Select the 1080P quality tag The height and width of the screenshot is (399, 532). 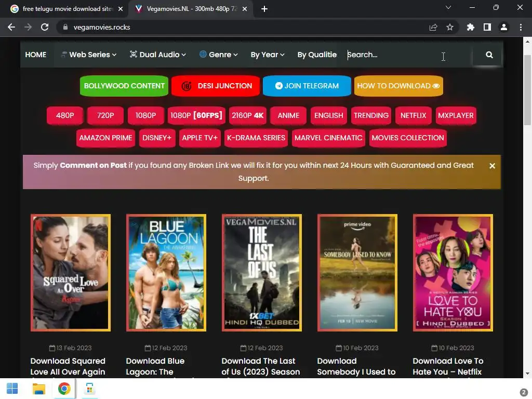pos(146,115)
